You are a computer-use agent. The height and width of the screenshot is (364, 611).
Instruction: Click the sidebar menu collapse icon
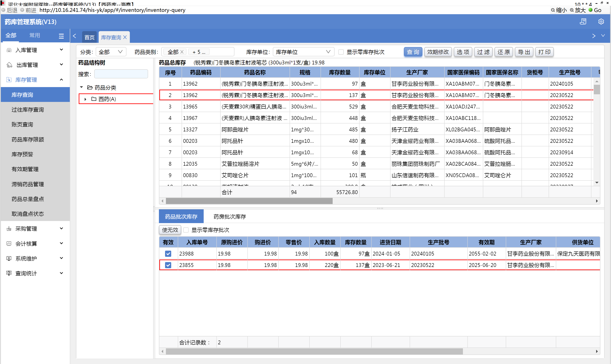coord(61,36)
